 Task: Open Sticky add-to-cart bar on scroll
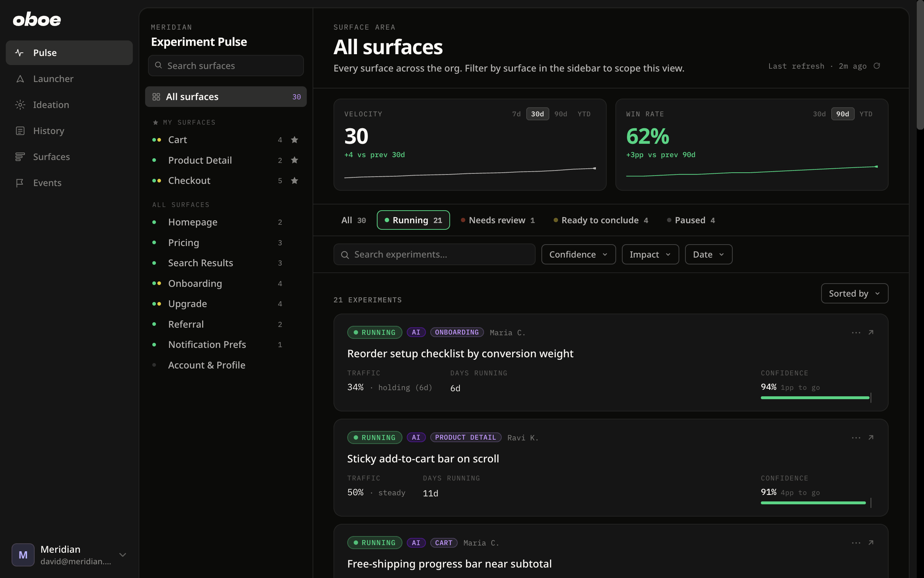[x=423, y=459]
